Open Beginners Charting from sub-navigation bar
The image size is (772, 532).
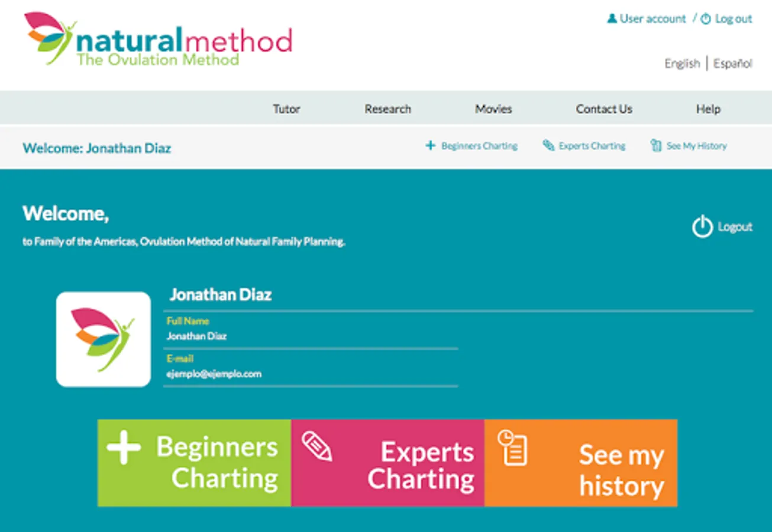[x=479, y=146]
